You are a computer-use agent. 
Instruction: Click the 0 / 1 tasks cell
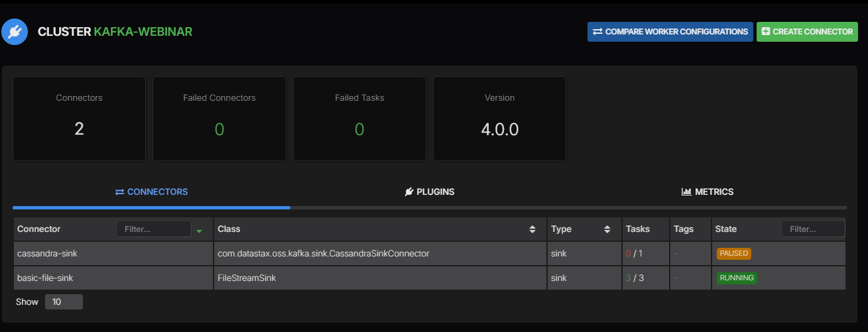click(x=645, y=254)
